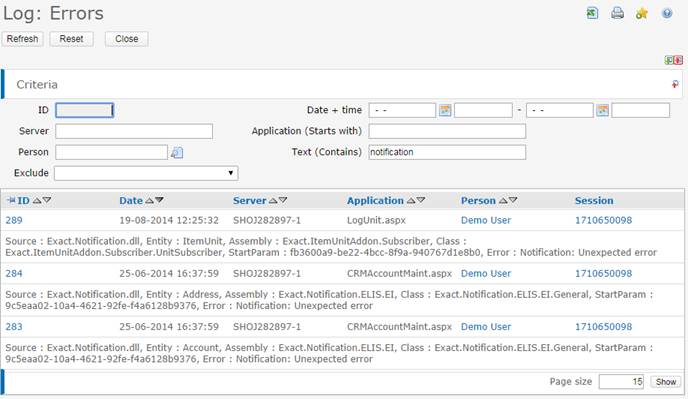Click the Reset button
688x399 pixels.
72,39
